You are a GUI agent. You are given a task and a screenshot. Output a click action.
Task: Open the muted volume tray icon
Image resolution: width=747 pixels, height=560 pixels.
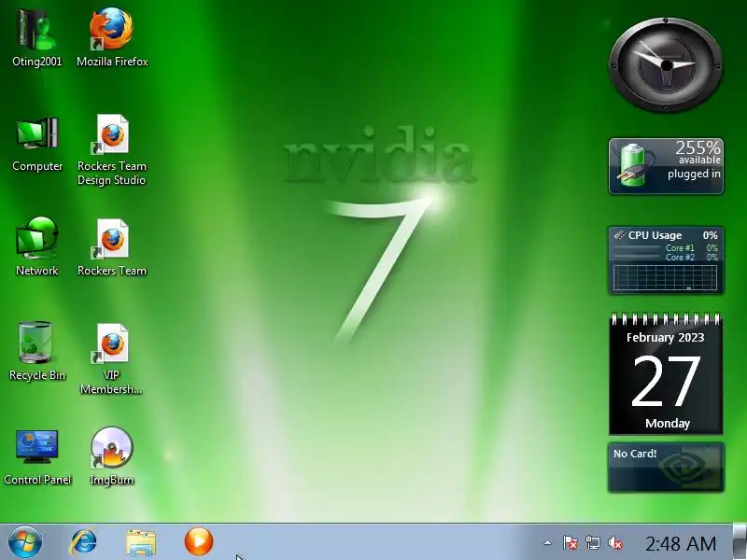click(615, 542)
